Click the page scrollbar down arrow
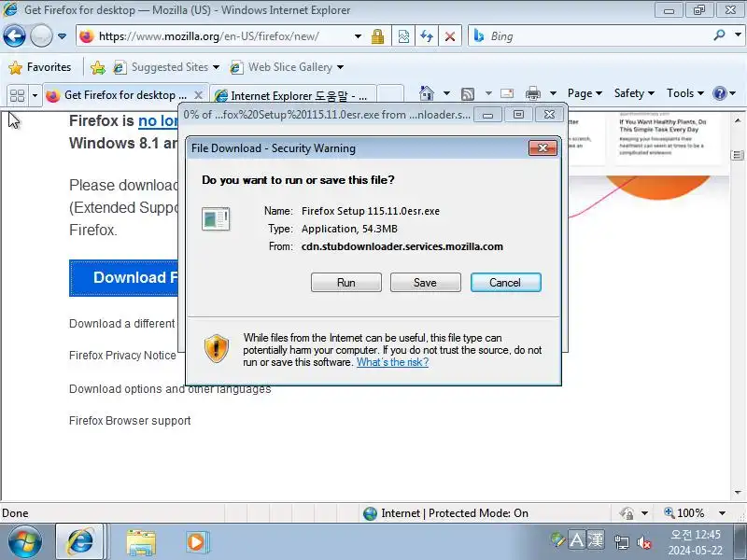 pos(738,492)
